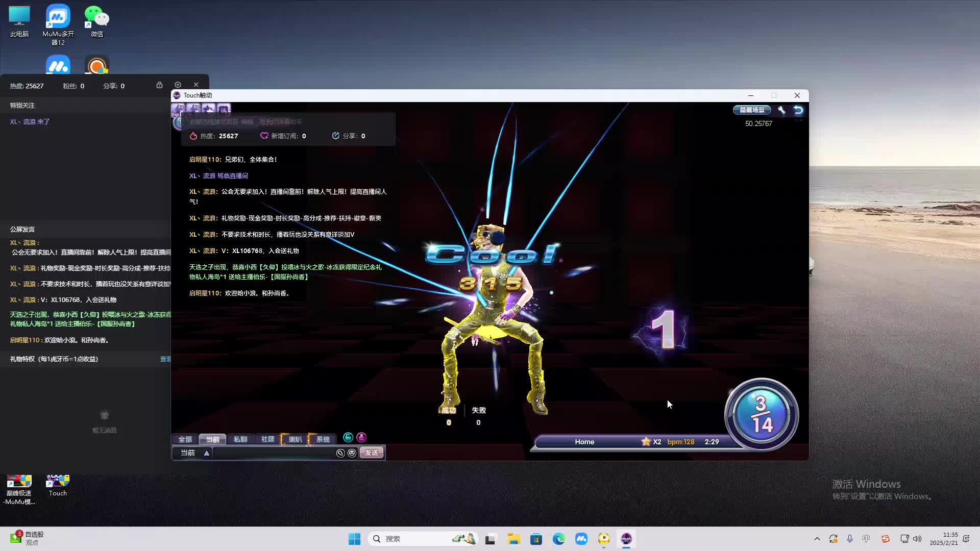
Task: Toggle the 隐藏场景 hide scene button
Action: tap(752, 110)
